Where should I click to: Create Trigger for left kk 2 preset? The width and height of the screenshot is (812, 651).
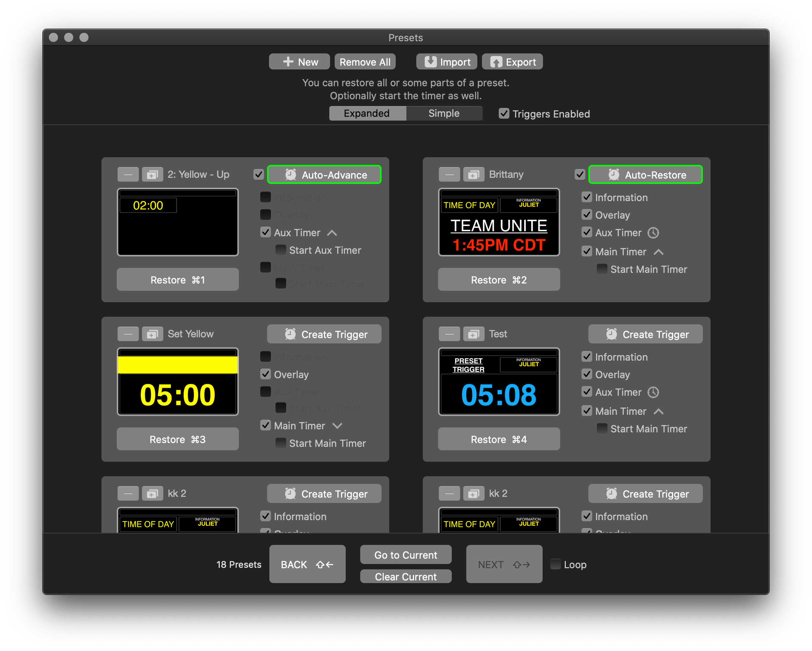(324, 494)
